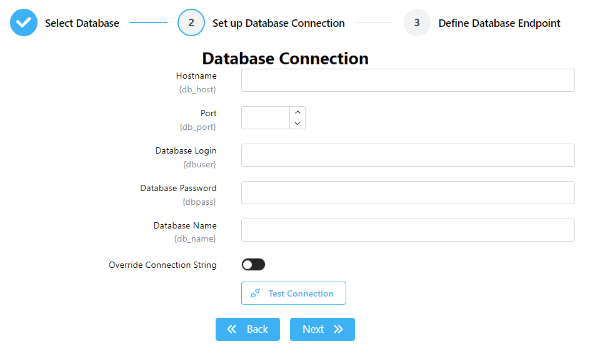Image resolution: width=600 pixels, height=364 pixels.
Task: Decrease the Port value with down arrow
Action: [x=297, y=124]
